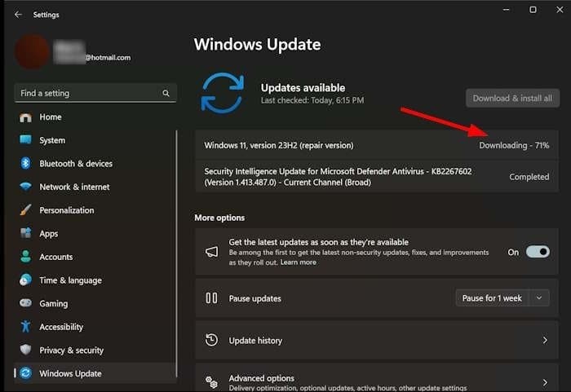Click the Completed status text
This screenshot has width=571, height=392.
tap(529, 177)
